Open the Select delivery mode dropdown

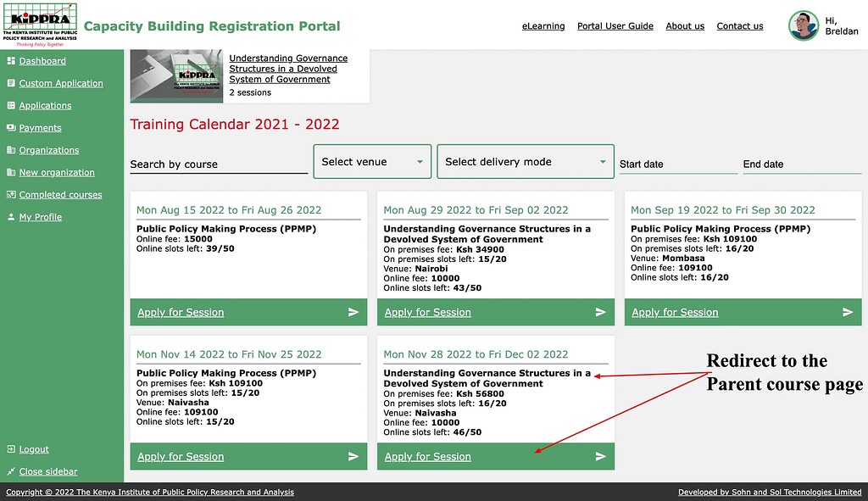(x=525, y=162)
